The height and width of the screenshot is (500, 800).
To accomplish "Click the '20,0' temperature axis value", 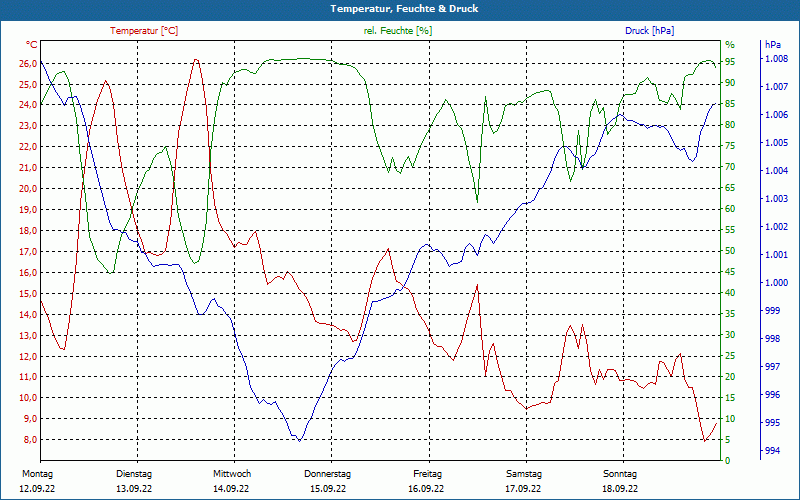I will (x=29, y=189).
